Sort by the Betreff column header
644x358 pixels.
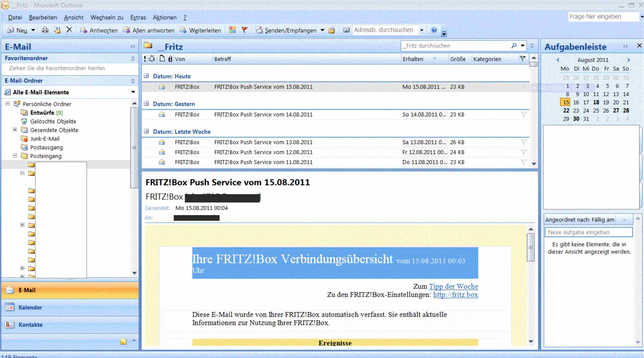[307, 59]
